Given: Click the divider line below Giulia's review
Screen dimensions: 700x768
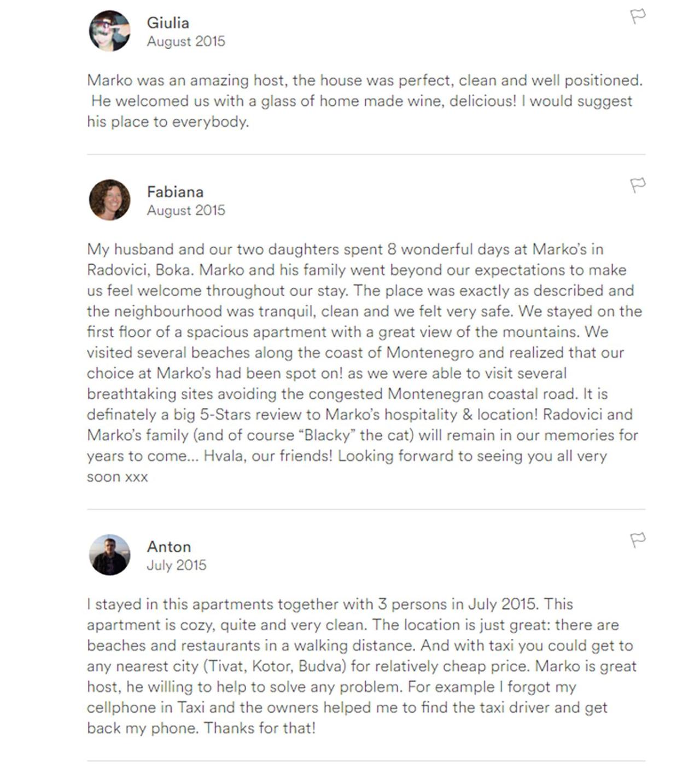Looking at the screenshot, I should coord(366,154).
